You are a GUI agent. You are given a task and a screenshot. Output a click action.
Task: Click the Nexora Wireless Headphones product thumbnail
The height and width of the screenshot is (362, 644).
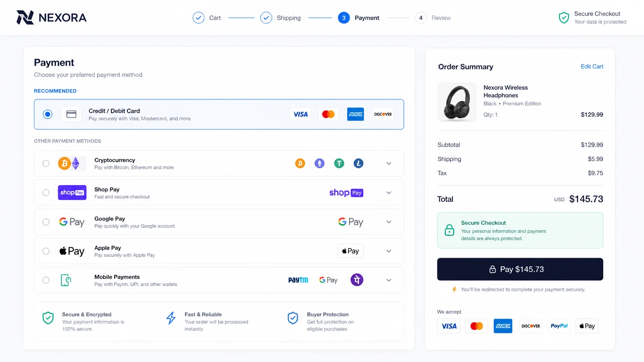point(457,102)
